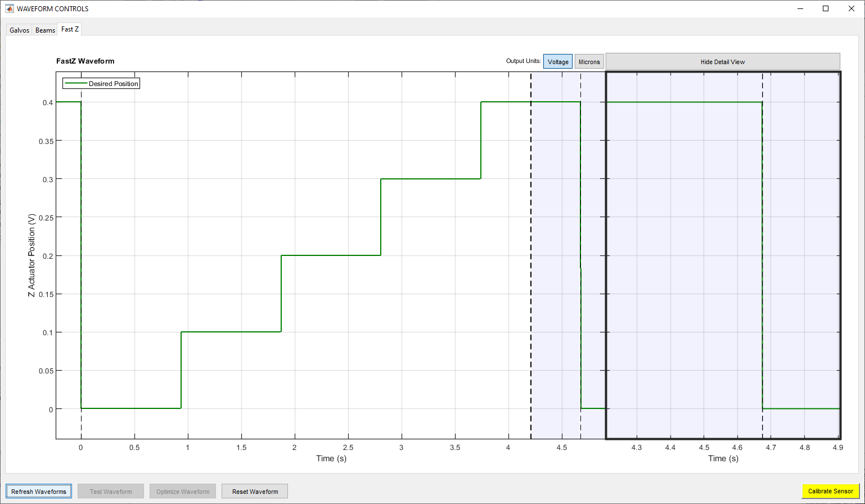Click the yellow Calibrate Sensor button
This screenshot has height=504, width=865.
pyautogui.click(x=830, y=492)
